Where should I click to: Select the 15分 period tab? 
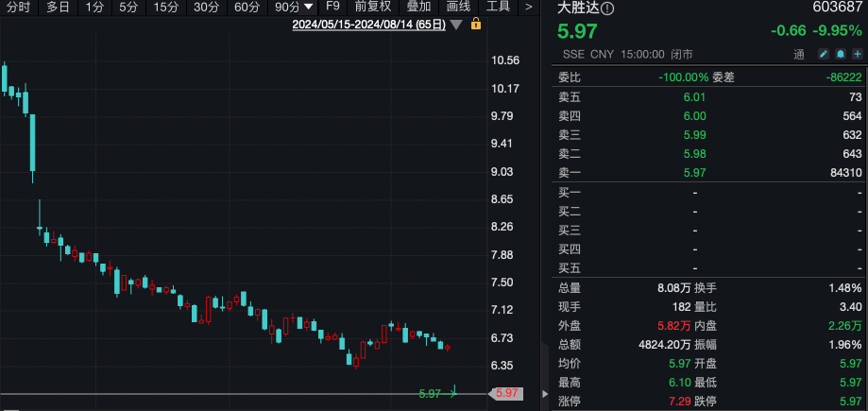(166, 8)
